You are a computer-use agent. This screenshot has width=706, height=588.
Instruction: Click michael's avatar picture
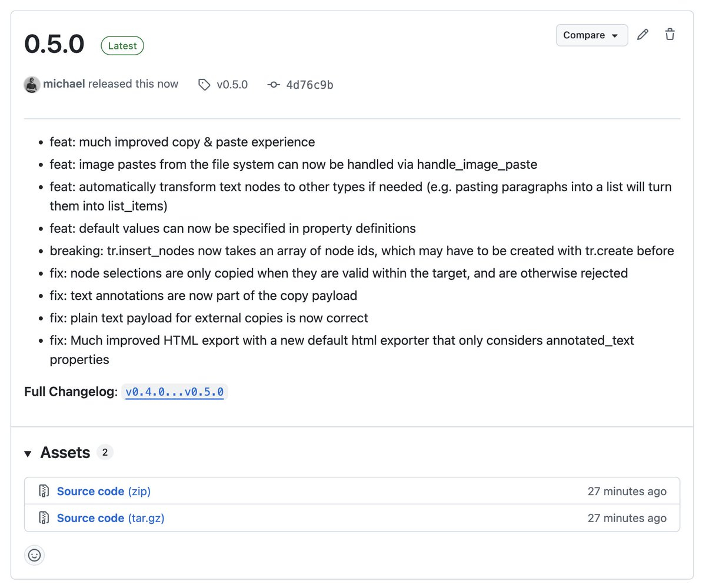[32, 85]
